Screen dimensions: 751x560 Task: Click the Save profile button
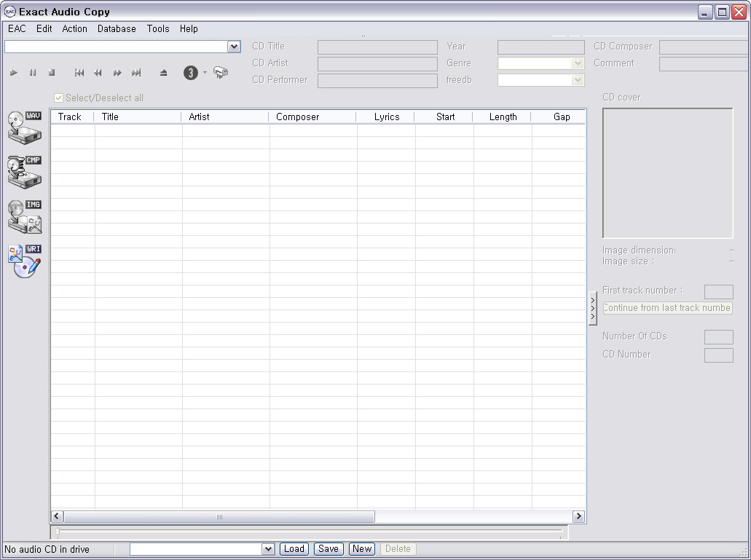329,549
